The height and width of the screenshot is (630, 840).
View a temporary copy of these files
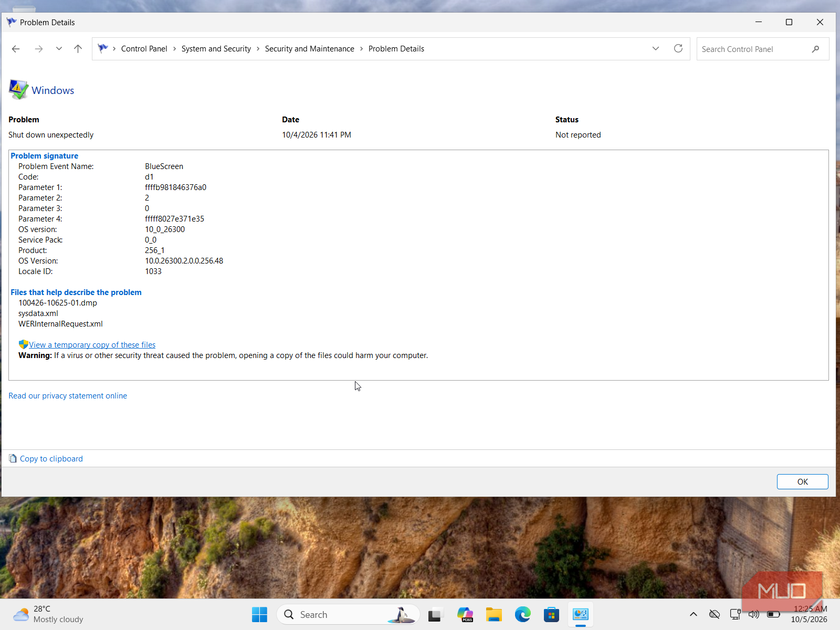pos(92,345)
